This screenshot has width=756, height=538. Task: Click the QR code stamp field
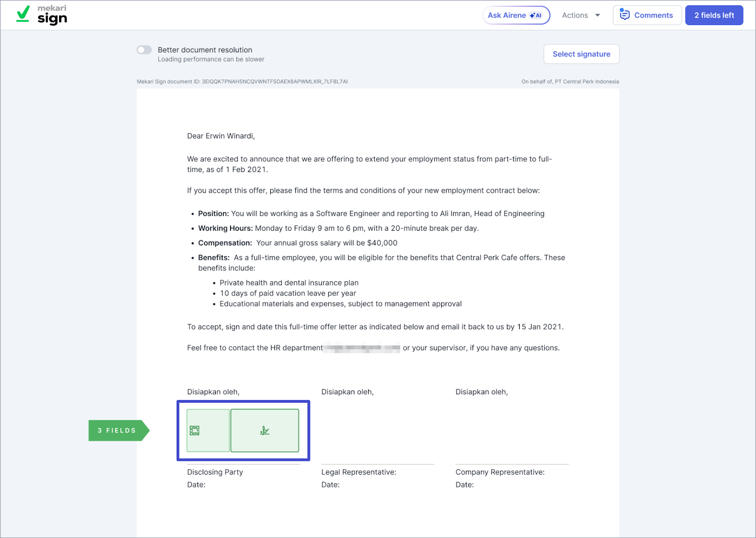[208, 431]
